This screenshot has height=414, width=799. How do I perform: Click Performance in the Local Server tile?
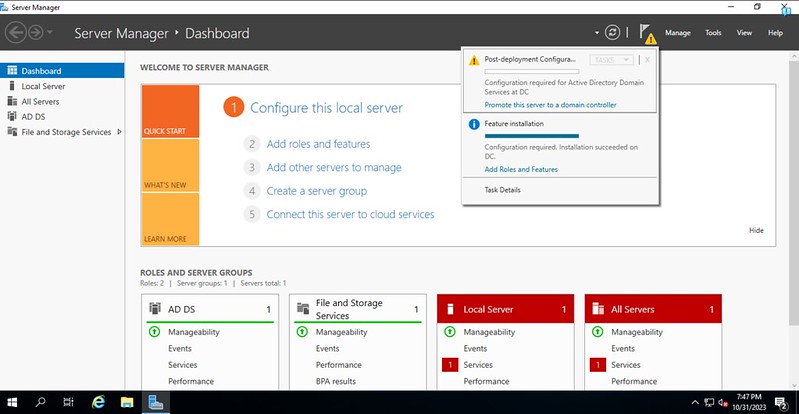(x=486, y=381)
